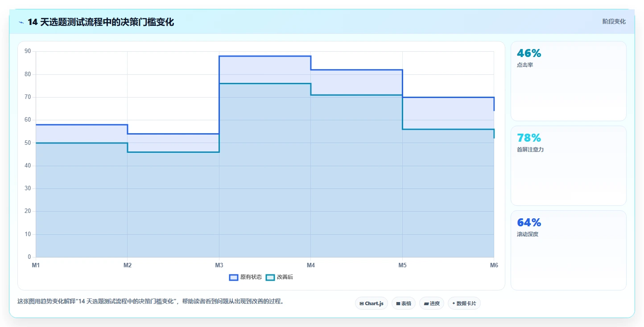Open the 64% 滚动深度 stat card
644x327 pixels.
569,250
